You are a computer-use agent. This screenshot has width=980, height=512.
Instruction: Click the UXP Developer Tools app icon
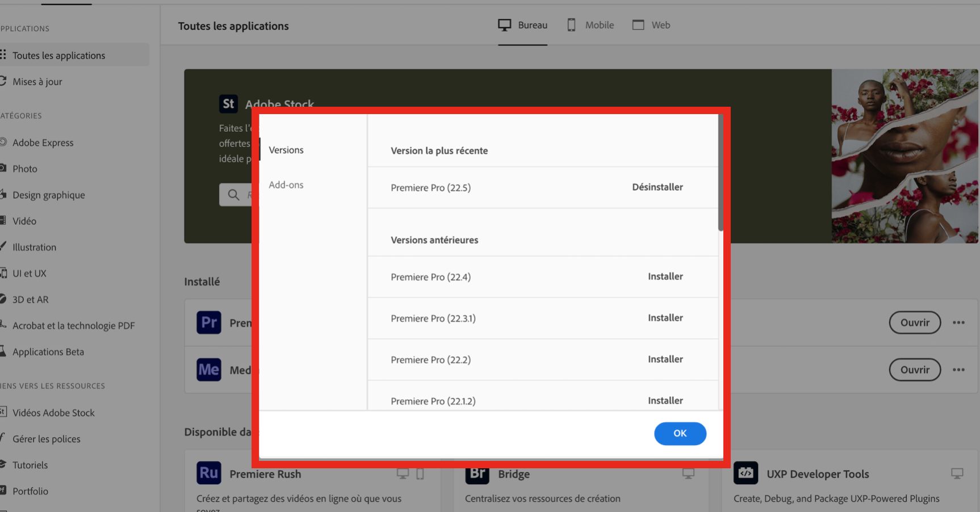point(746,473)
